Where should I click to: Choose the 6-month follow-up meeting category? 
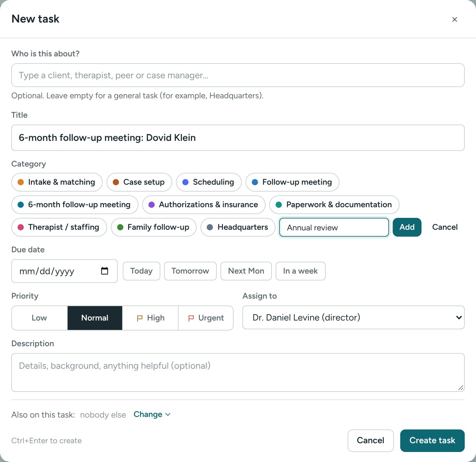pyautogui.click(x=75, y=205)
